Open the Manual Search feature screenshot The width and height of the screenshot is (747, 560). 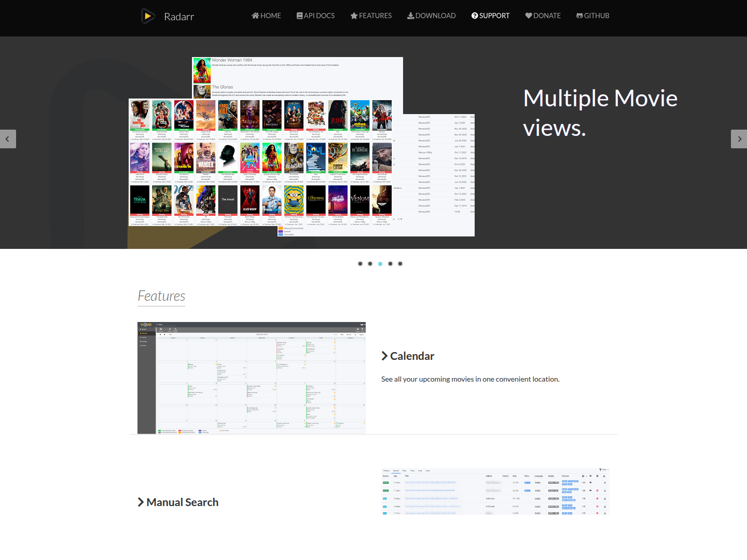tap(495, 491)
